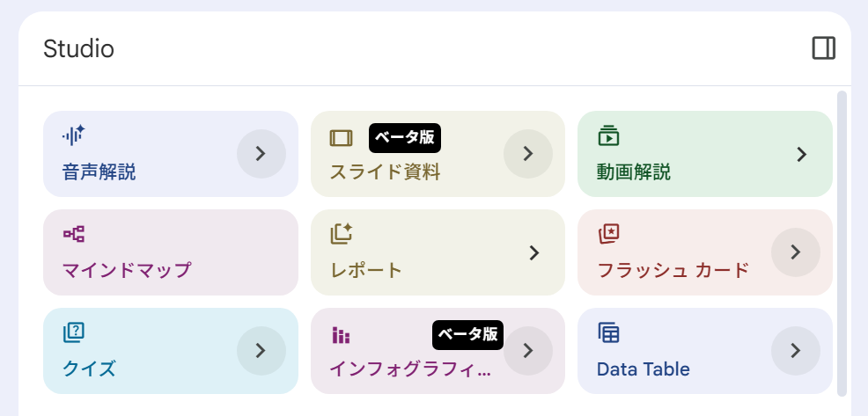Open フラッシュ カード customization chevron
This screenshot has width=868, height=416.
pyautogui.click(x=795, y=252)
